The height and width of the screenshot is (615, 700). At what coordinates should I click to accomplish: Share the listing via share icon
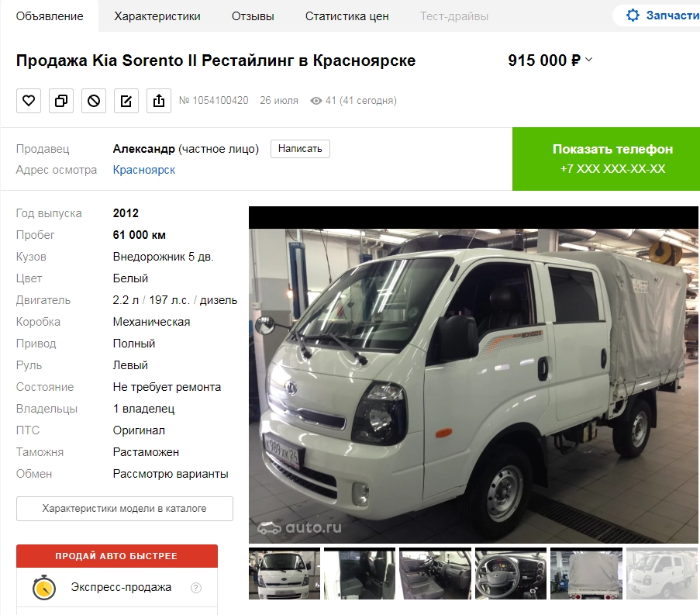(159, 101)
